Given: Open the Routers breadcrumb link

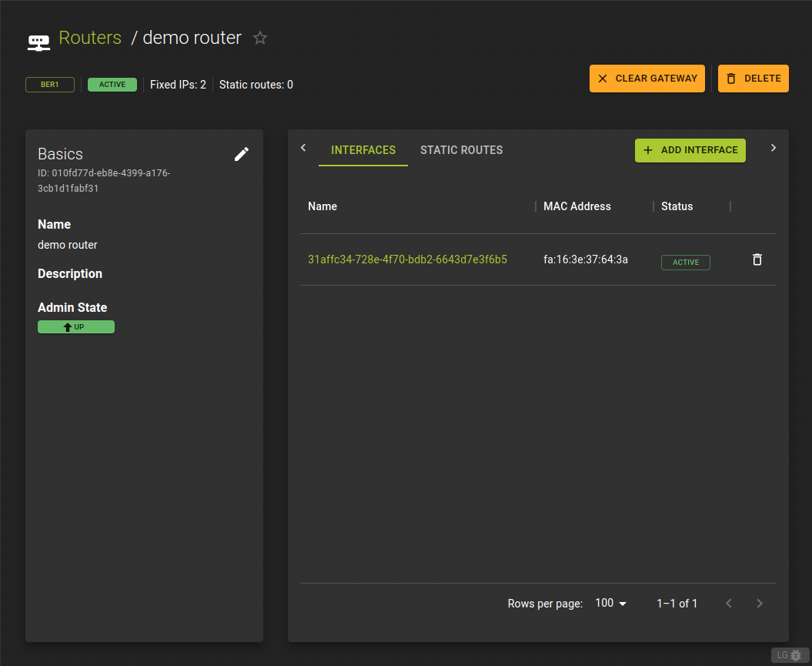Looking at the screenshot, I should tap(90, 38).
